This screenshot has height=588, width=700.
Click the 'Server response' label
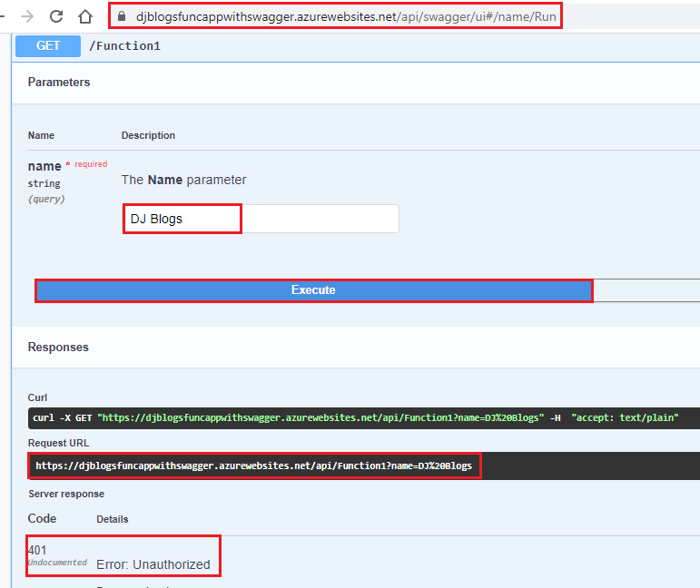pos(66,494)
